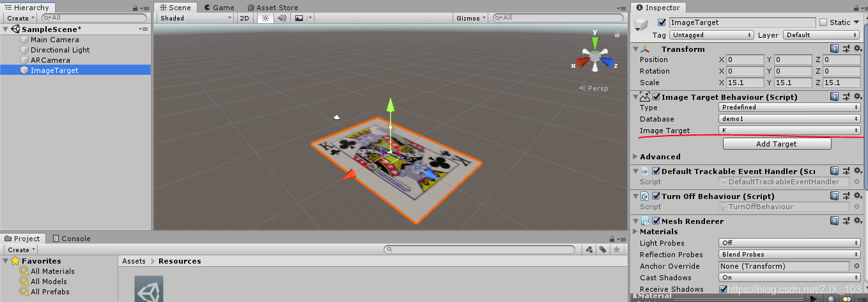The height and width of the screenshot is (302, 868).
Task: Switch to the Console tab
Action: [x=71, y=238]
